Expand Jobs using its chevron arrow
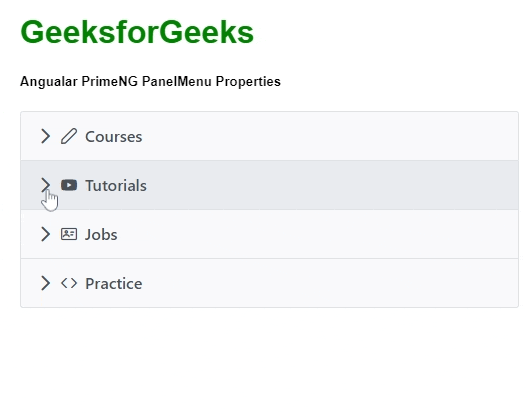Image resolution: width=526 pixels, height=417 pixels. pos(45,234)
